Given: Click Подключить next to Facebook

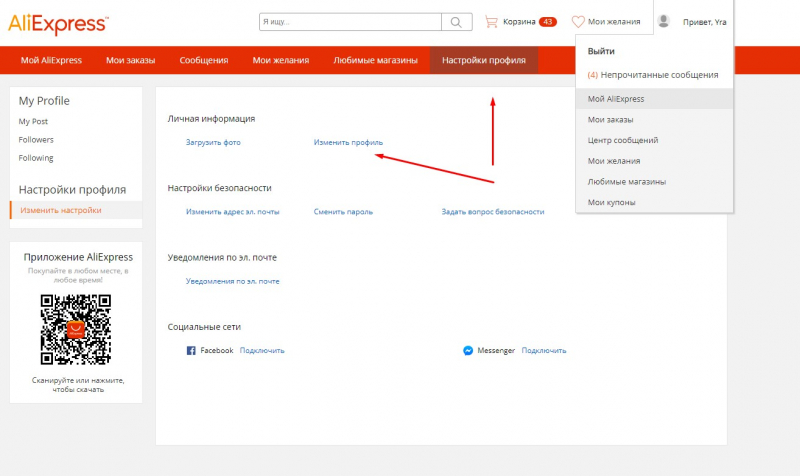Looking at the screenshot, I should (262, 350).
